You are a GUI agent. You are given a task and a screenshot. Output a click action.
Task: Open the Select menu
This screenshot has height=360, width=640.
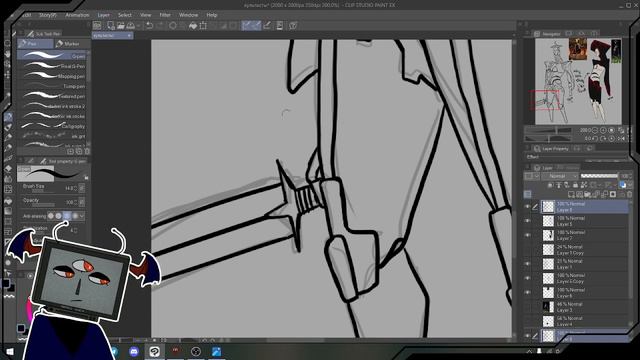[x=125, y=15]
